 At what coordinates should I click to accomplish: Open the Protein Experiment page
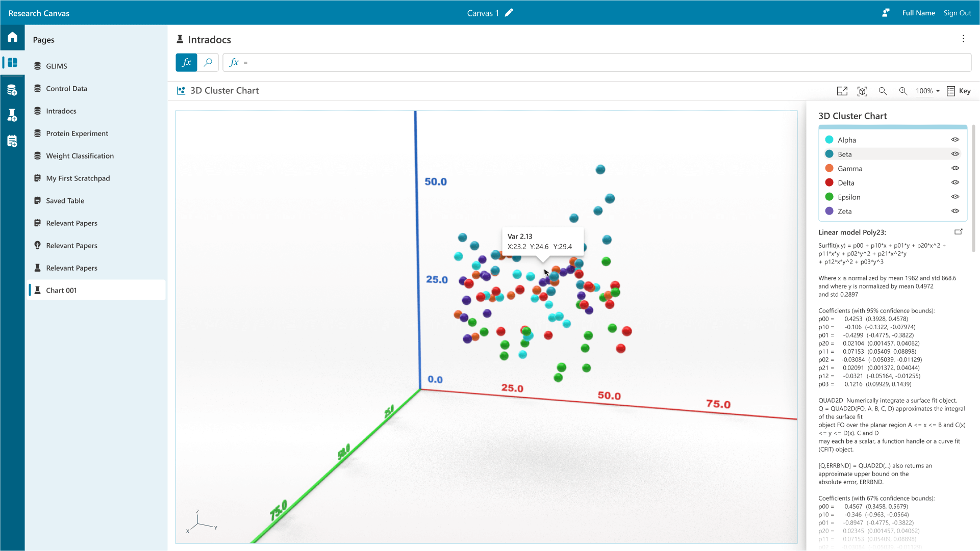pos(77,134)
